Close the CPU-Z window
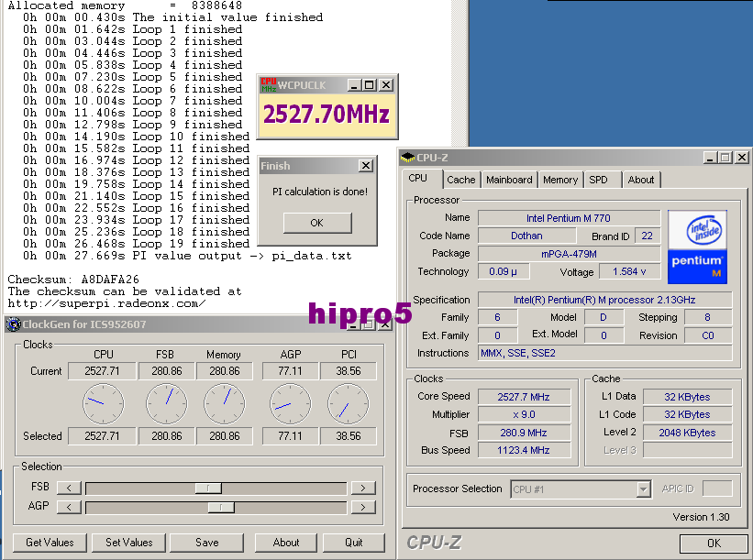Viewport: 753px width, 560px height. point(741,158)
